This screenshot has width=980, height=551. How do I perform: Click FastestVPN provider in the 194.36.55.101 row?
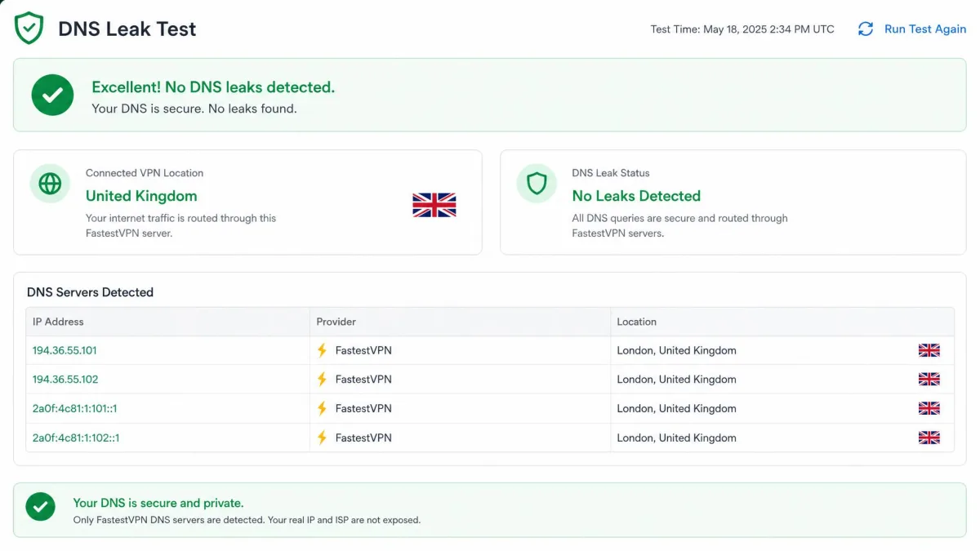point(363,350)
